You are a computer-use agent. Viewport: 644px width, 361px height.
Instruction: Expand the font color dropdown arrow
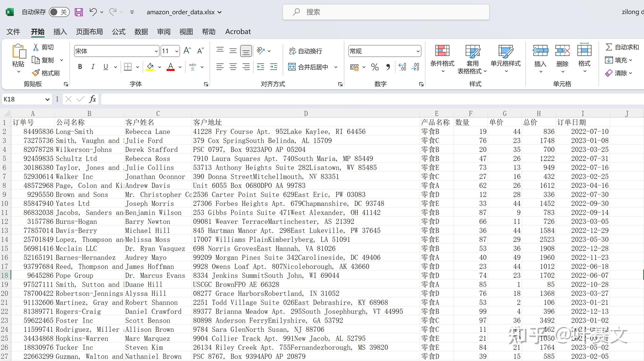point(180,67)
